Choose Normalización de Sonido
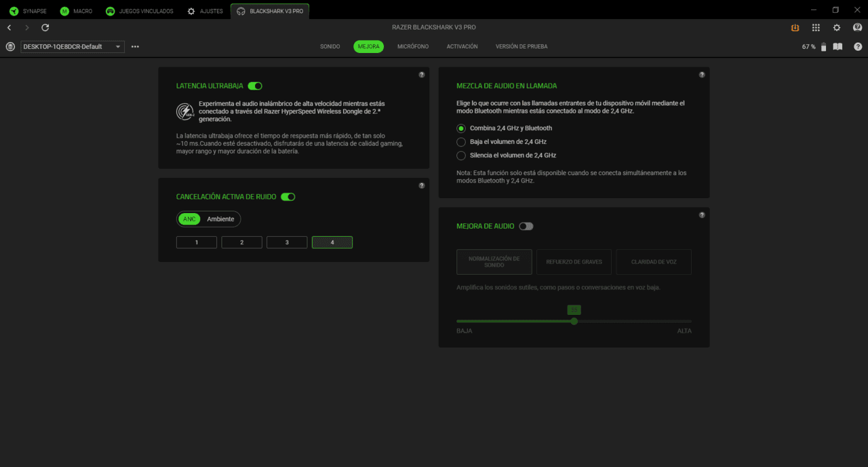 [x=494, y=262]
